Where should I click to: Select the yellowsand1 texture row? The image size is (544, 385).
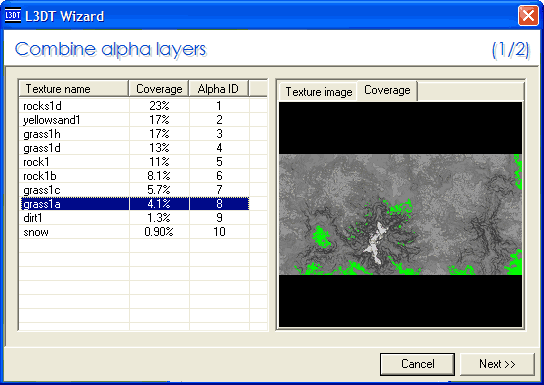coord(135,120)
